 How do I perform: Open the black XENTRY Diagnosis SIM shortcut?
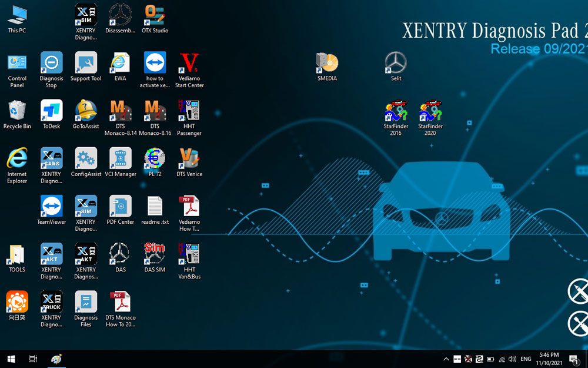point(86,22)
